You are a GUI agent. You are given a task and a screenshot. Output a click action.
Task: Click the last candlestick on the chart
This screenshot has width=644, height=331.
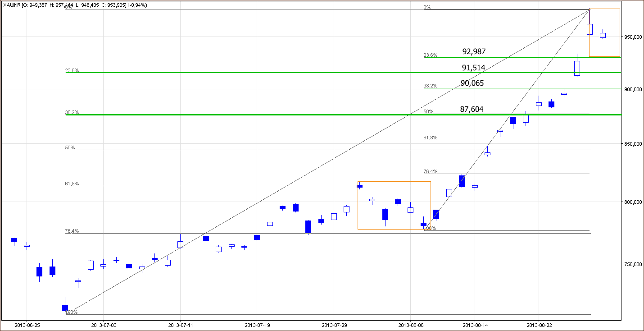pyautogui.click(x=603, y=35)
